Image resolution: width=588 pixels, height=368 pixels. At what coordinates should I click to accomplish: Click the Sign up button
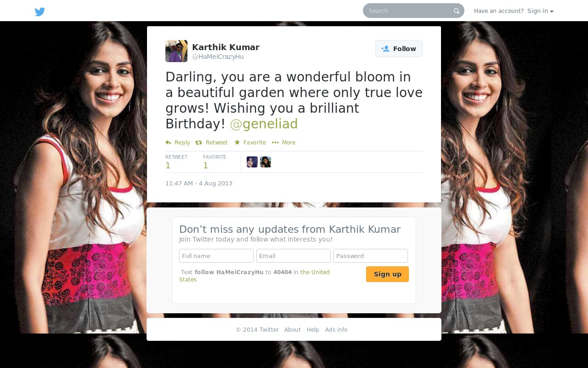coord(387,274)
